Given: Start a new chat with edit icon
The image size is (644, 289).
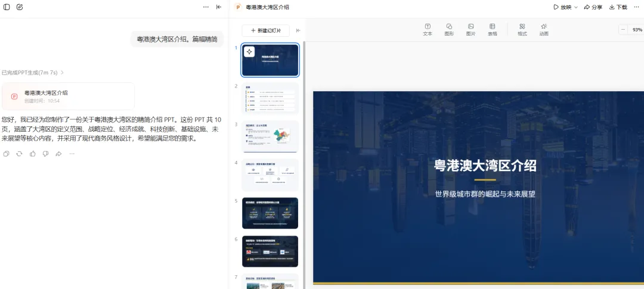Looking at the screenshot, I should pyautogui.click(x=20, y=7).
